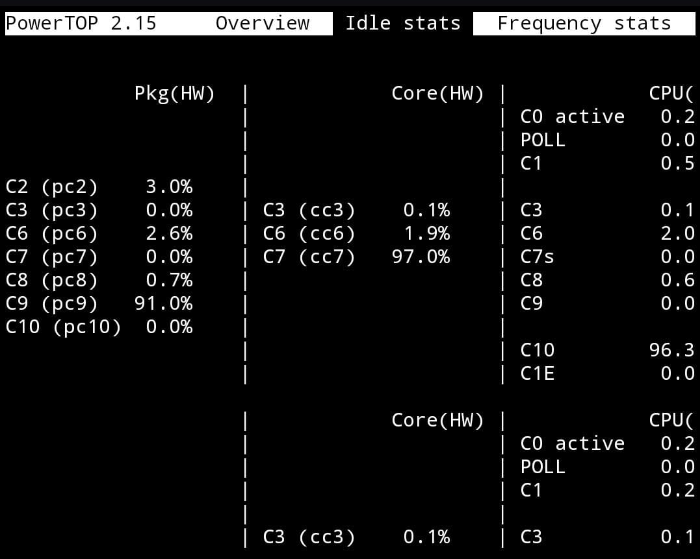Viewport: 700px width, 559px height.
Task: Select the C6 (pc6) package state
Action: [99, 234]
